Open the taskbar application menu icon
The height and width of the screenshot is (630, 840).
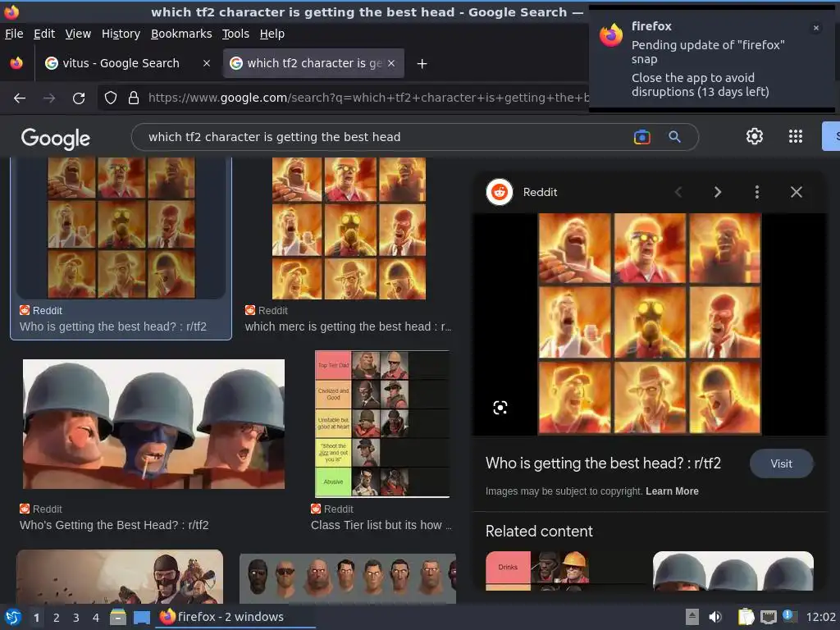[12, 617]
